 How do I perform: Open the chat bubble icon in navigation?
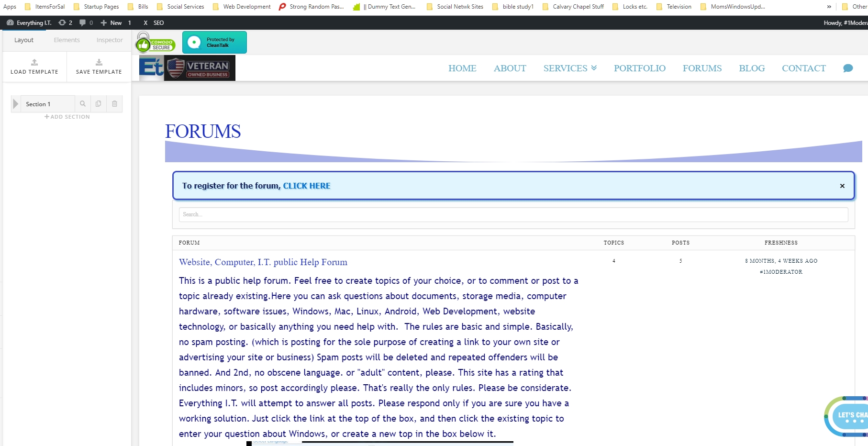click(x=848, y=68)
